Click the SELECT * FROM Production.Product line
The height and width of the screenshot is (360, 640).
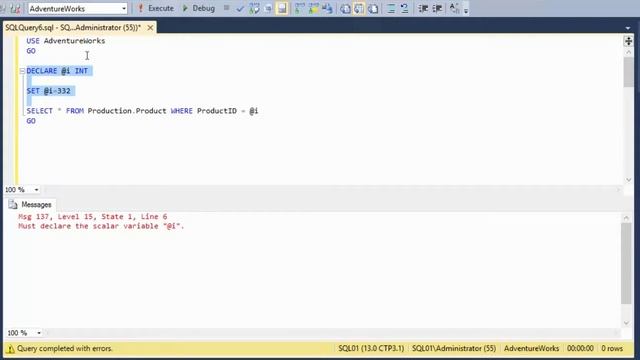point(142,111)
